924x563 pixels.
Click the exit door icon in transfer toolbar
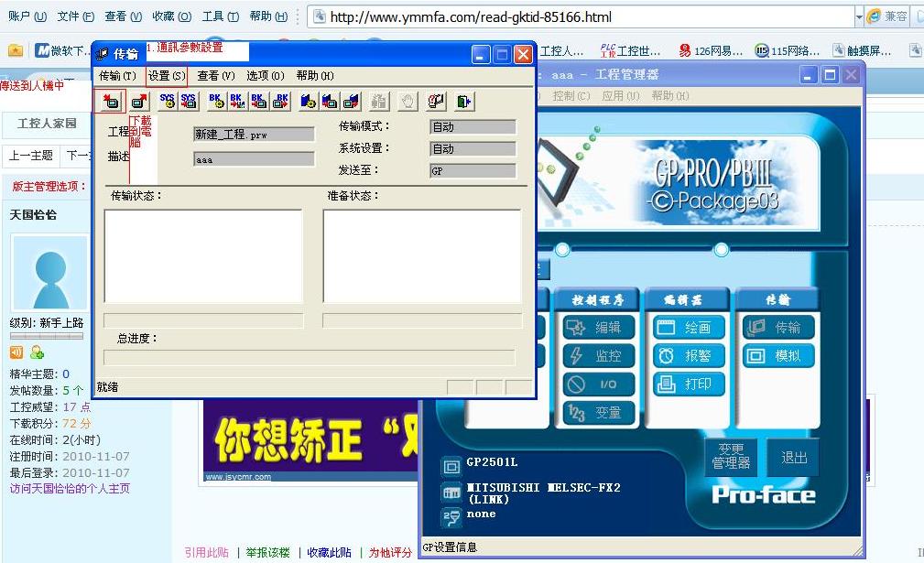(464, 101)
